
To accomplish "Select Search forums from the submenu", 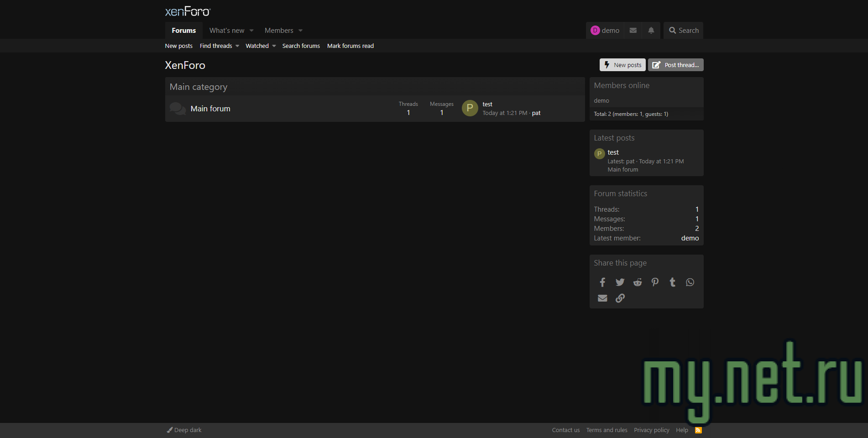I will [x=301, y=46].
